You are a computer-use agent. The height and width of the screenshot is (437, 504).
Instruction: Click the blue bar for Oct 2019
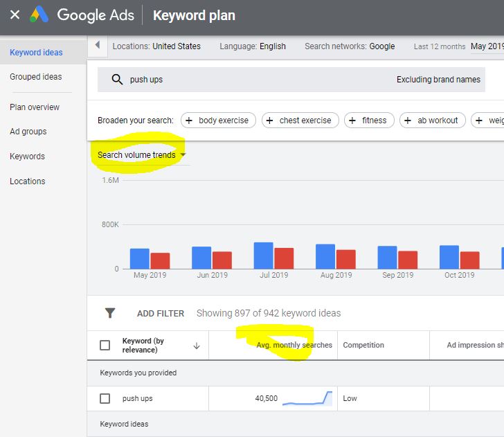449,257
